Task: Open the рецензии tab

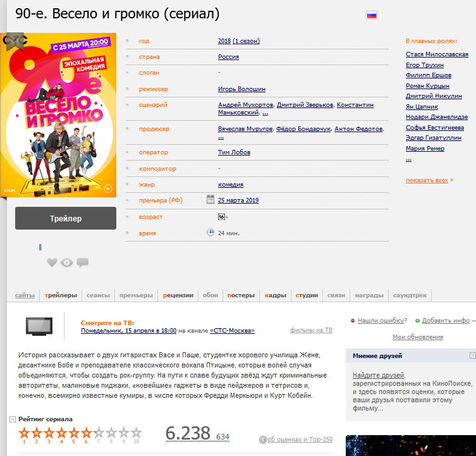Action: click(178, 295)
